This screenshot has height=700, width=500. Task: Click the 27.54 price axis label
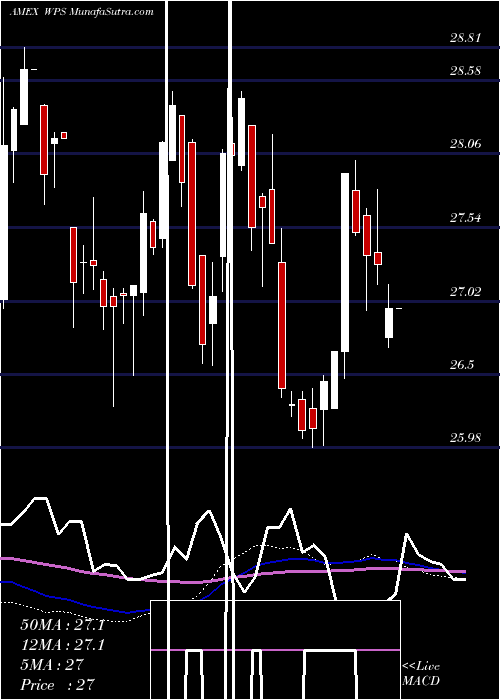465,218
